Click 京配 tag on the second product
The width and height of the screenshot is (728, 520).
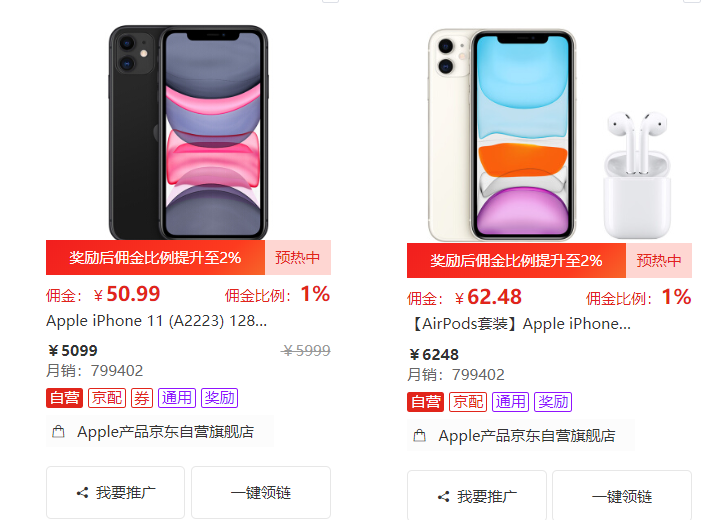[468, 402]
